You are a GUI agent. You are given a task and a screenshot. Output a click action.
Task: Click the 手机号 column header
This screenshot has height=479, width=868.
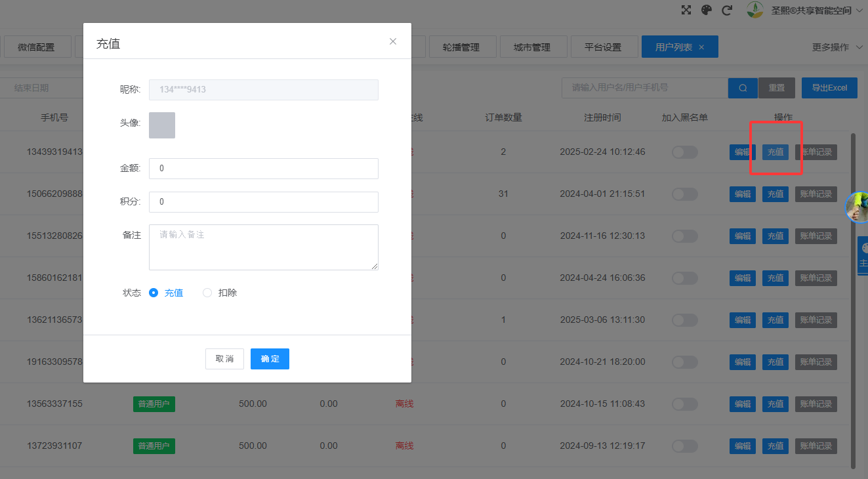(54, 118)
